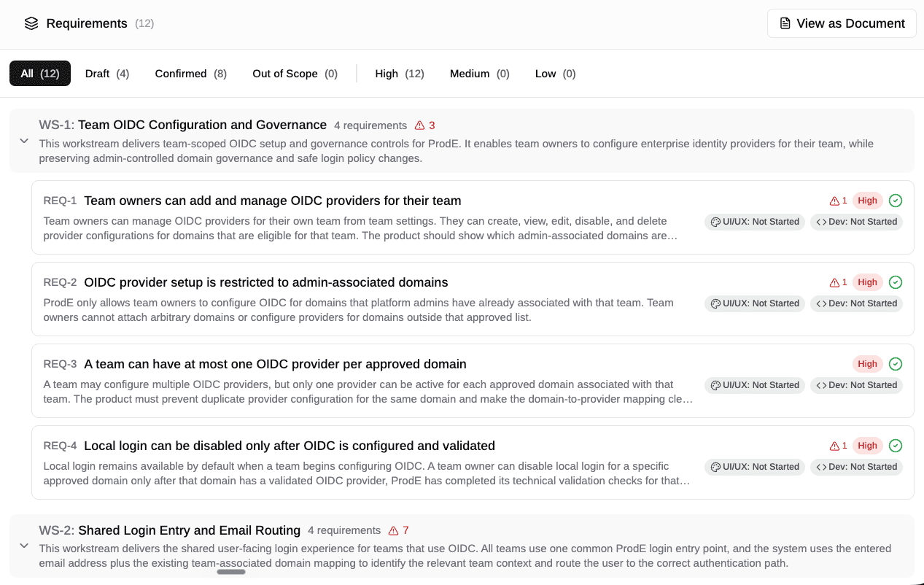The height and width of the screenshot is (585, 924).
Task: Click WS-2 warning triangle with count 7
Action: (398, 531)
